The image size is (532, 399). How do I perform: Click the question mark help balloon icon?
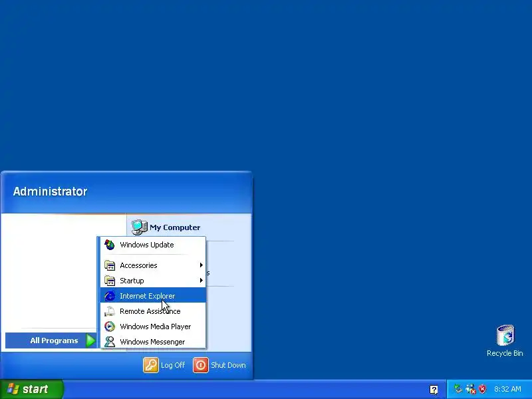(x=434, y=389)
